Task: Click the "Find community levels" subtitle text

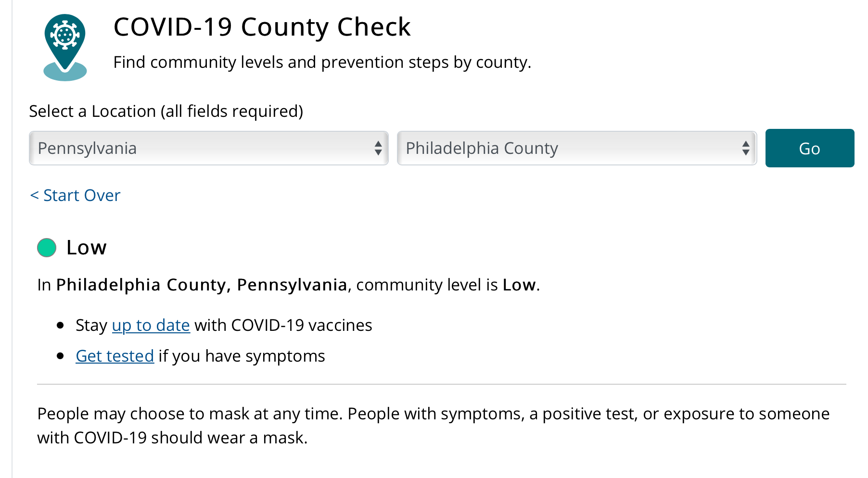Action: point(322,63)
